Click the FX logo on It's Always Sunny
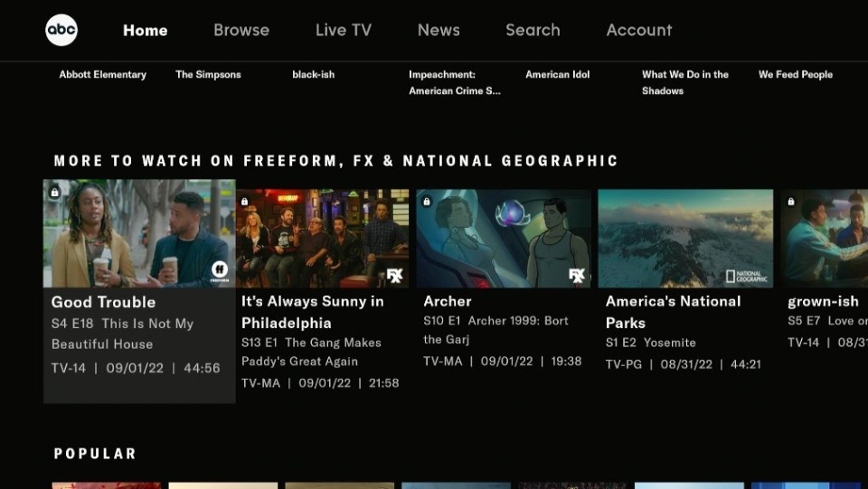 click(395, 276)
